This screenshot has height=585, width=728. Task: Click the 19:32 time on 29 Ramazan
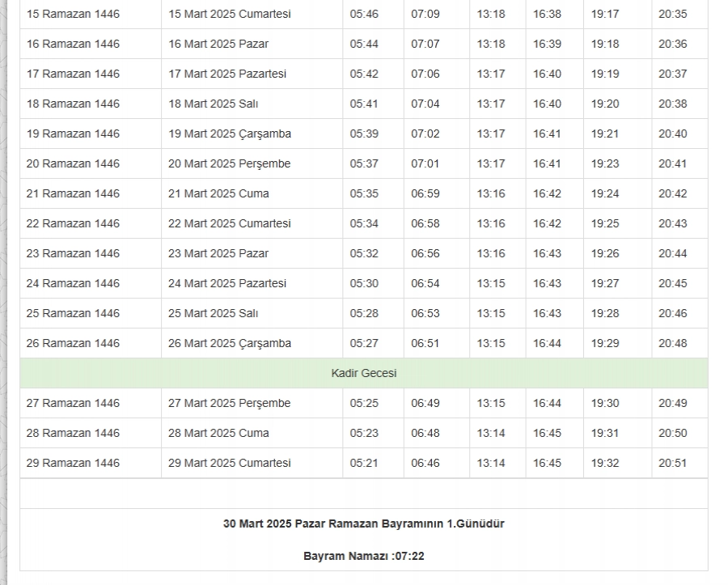604,463
